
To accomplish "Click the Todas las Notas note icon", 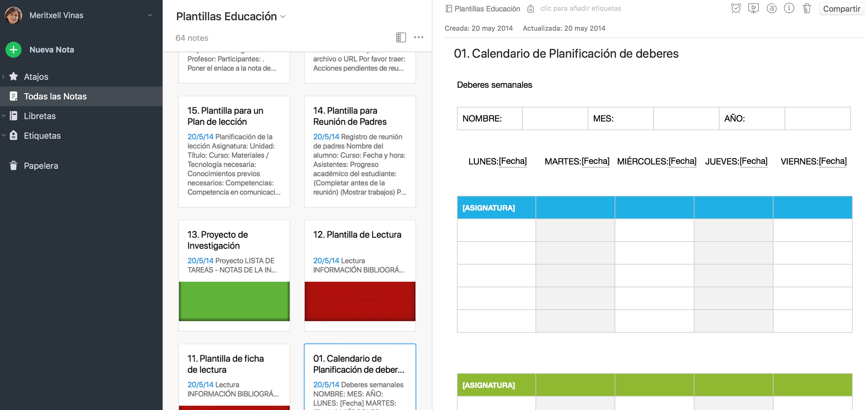I will (13, 96).
